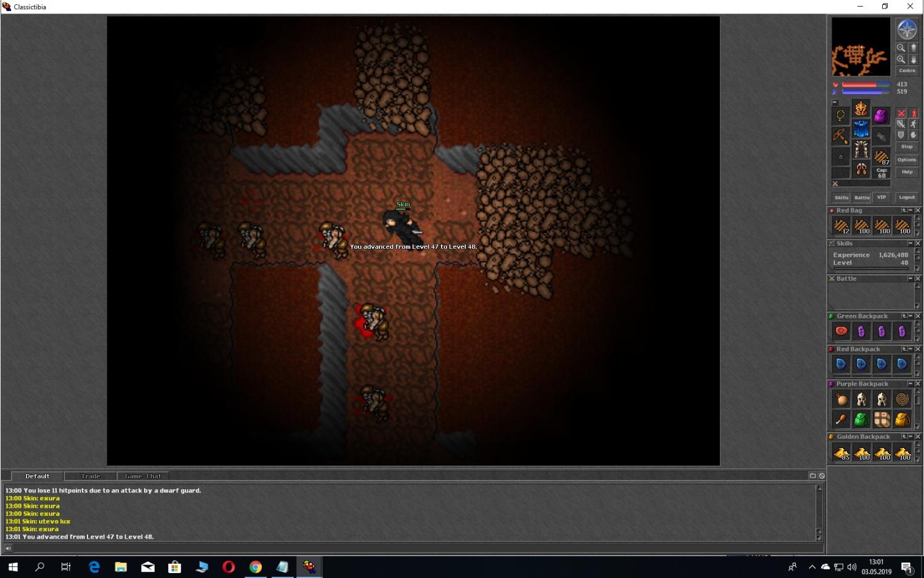
Task: Select the crossbow in the hand slot
Action: [840, 136]
